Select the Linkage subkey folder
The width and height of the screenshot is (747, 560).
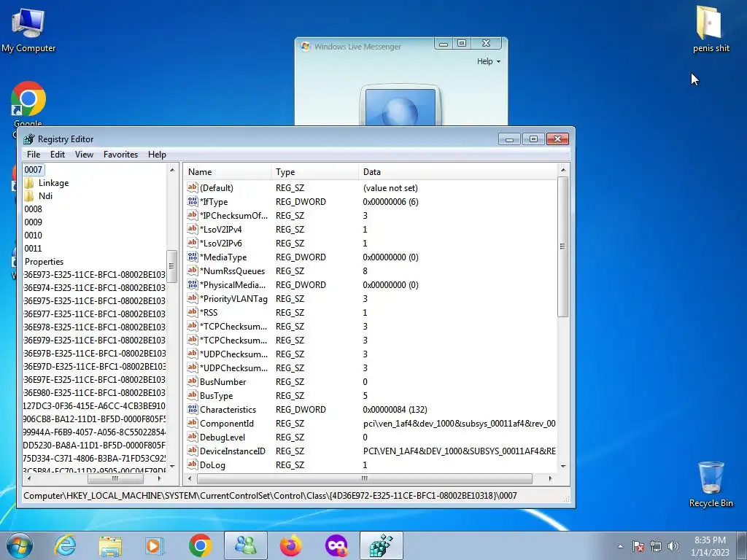pos(53,183)
